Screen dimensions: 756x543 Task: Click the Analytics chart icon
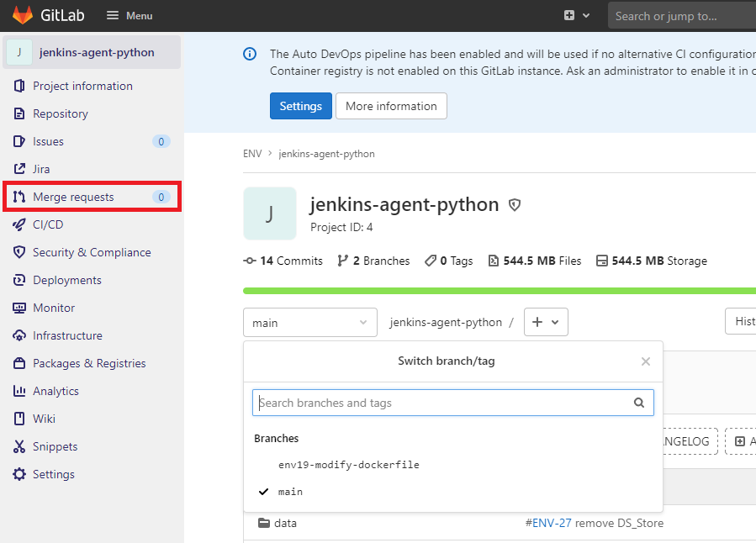[x=19, y=391]
